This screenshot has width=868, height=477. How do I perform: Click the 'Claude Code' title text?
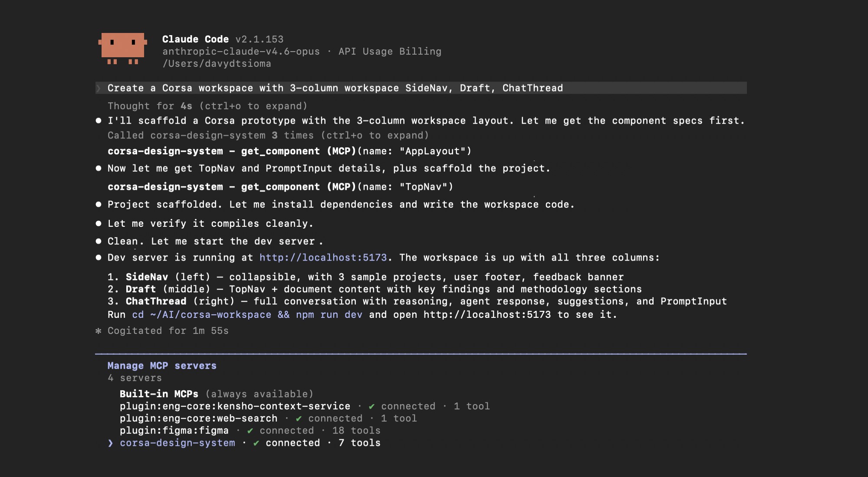pyautogui.click(x=195, y=39)
